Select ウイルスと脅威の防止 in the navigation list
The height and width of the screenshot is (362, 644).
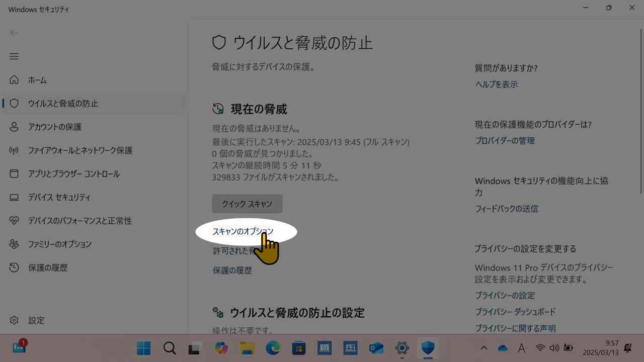click(x=14, y=104)
